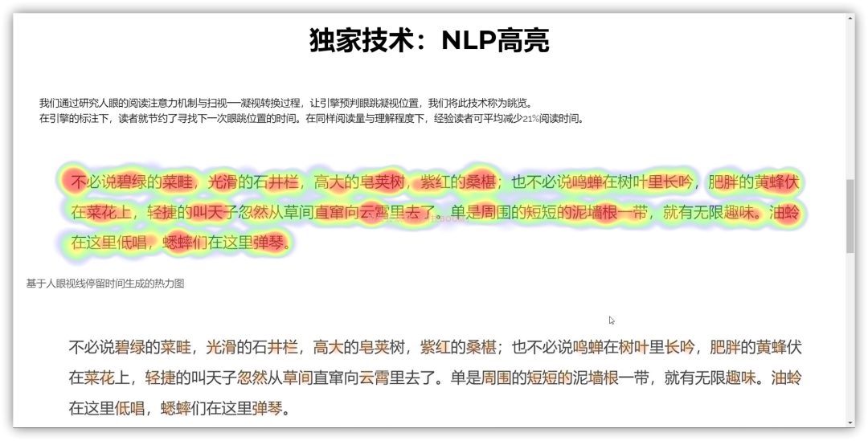Click 碧绿 in the lower highlighted paragraph
Screen dimensions: 868x441
[x=130, y=348]
